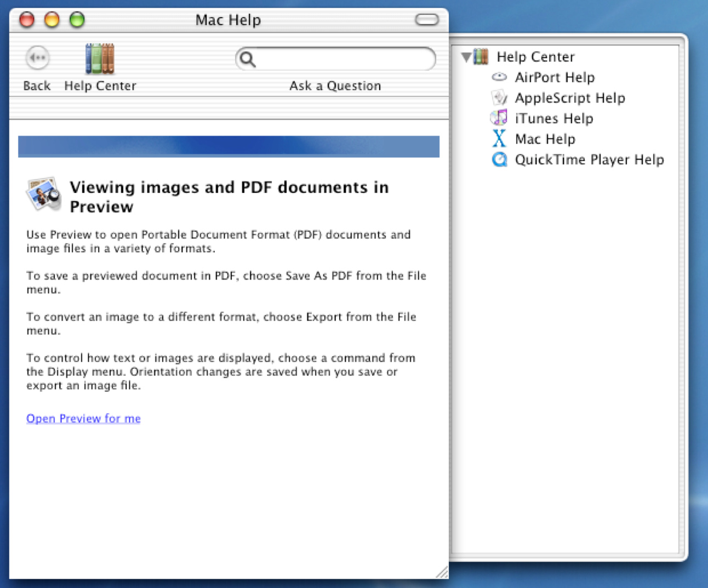Open QuickTime Player Help in the drawer
The height and width of the screenshot is (588, 708).
coord(590,159)
